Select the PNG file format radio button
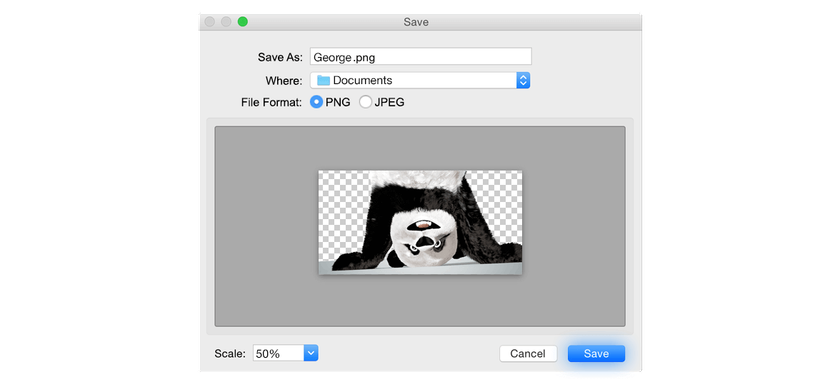 (317, 102)
